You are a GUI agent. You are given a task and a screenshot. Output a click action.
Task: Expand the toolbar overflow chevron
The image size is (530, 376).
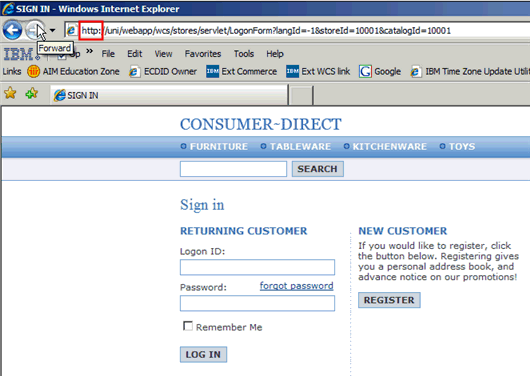pyautogui.click(x=89, y=51)
